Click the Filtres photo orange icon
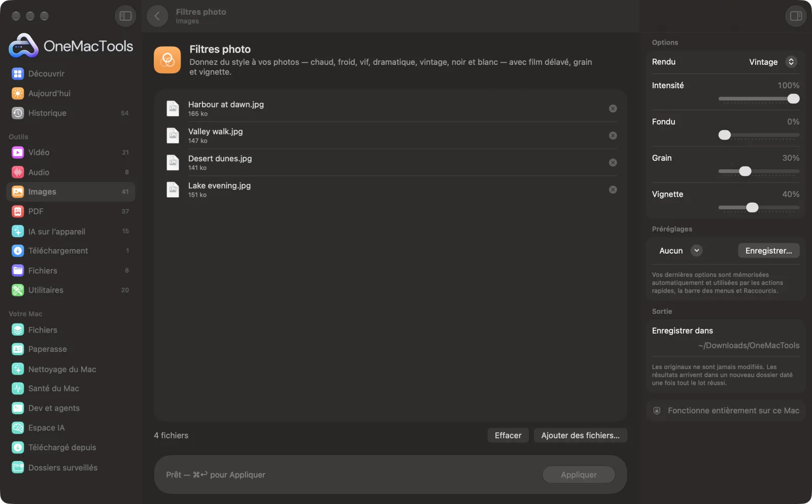The image size is (812, 504). pos(167,60)
